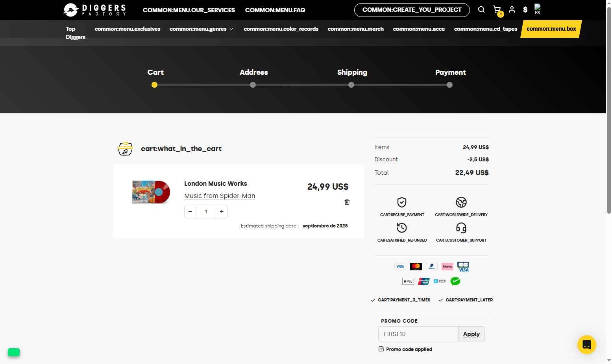612x364 pixels.
Task: Click the shipping date septiembre de 2025
Action: (325, 226)
